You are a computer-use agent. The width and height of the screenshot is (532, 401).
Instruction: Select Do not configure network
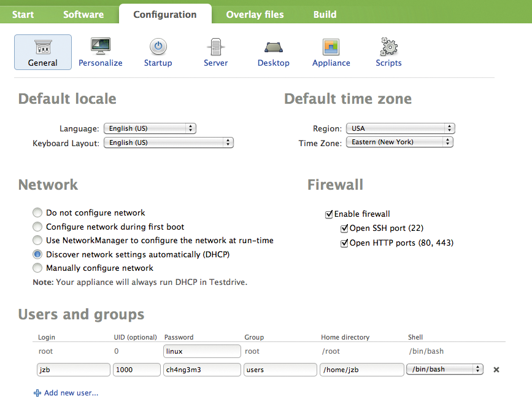pos(37,212)
